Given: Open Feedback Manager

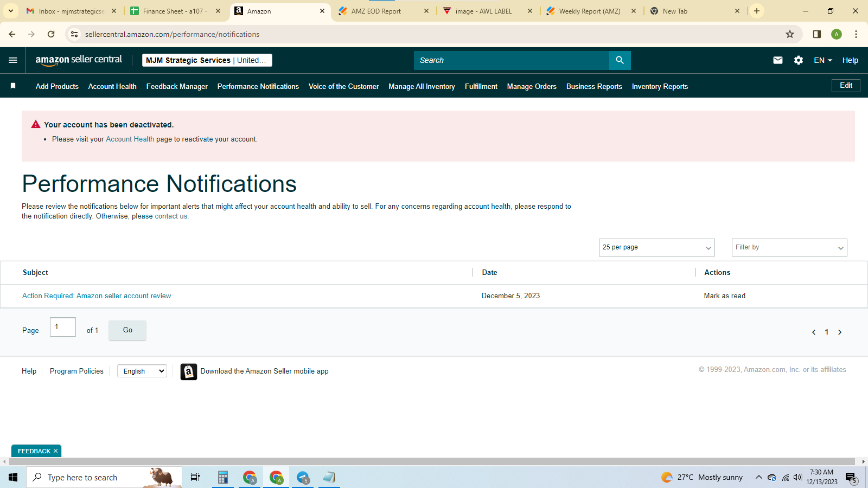Looking at the screenshot, I should [177, 86].
